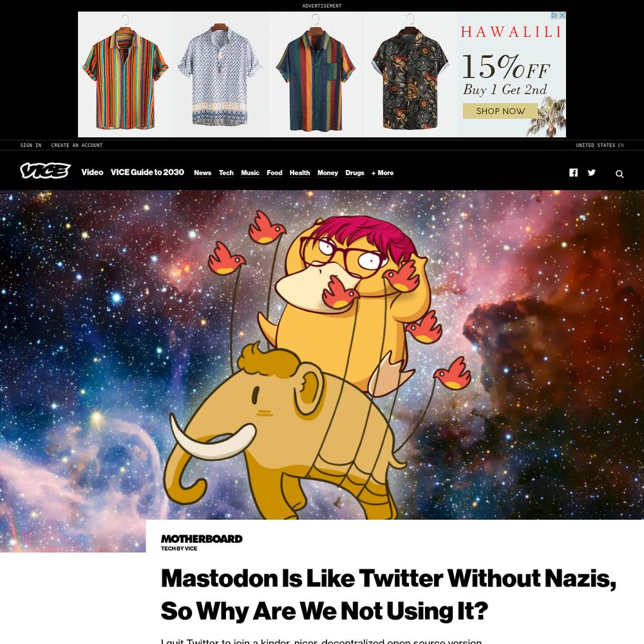Open the Drugs section
This screenshot has width=644, height=644.
355,173
